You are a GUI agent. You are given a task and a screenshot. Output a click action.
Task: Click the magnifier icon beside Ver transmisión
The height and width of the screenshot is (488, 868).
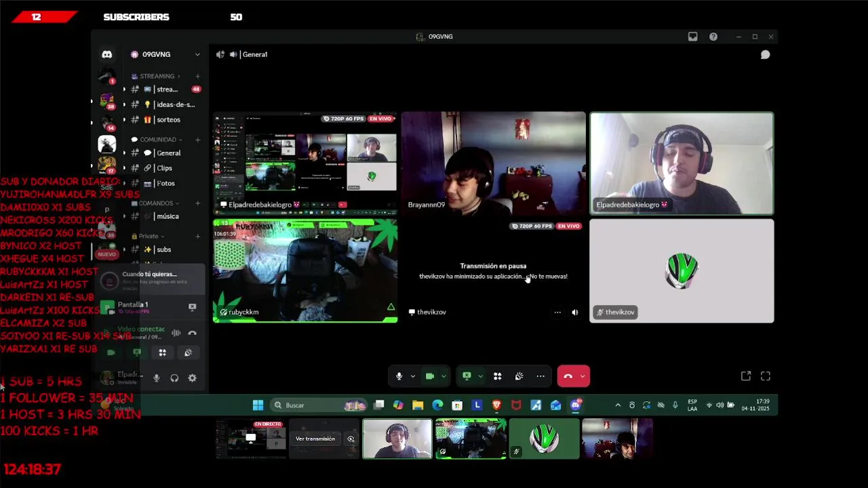click(351, 439)
